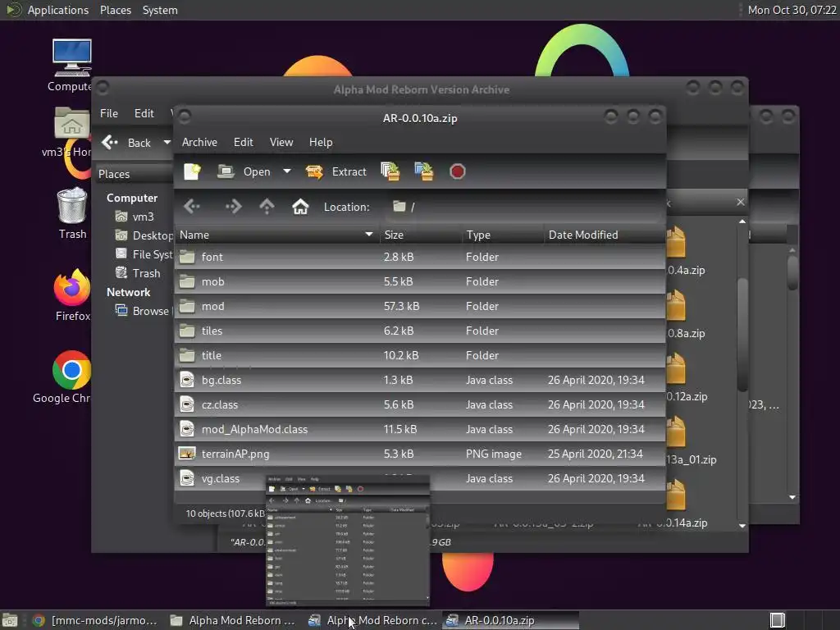Select the mob folder icon

(x=187, y=281)
